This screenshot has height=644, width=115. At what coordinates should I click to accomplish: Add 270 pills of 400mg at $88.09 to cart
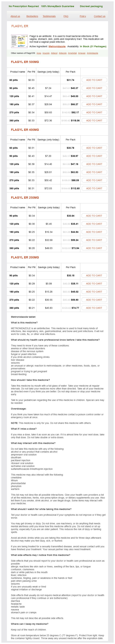click(94, 180)
